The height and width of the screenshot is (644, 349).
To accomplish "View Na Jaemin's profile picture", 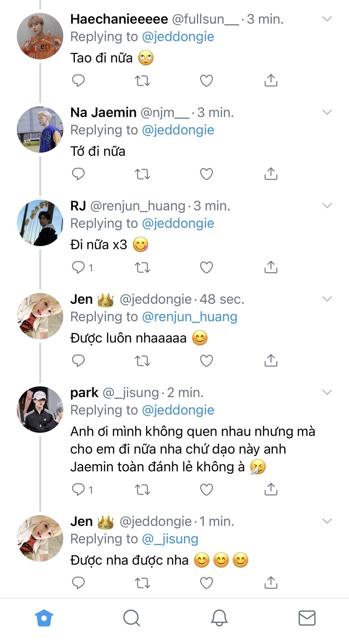I will (x=40, y=129).
